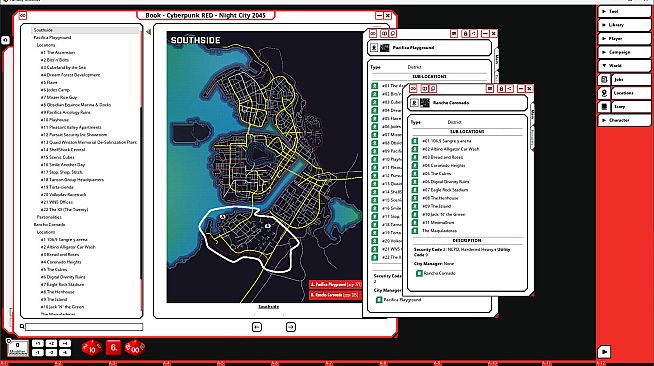Image resolution: width=654 pixels, height=366 pixels.
Task: Go to next book page
Action: tap(291, 327)
